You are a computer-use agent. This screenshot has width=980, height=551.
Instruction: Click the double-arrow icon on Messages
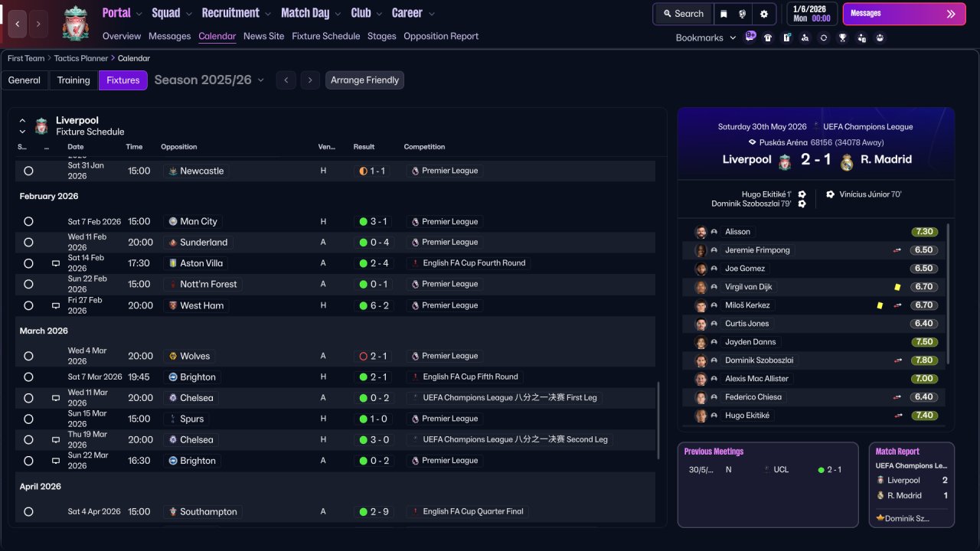[951, 14]
